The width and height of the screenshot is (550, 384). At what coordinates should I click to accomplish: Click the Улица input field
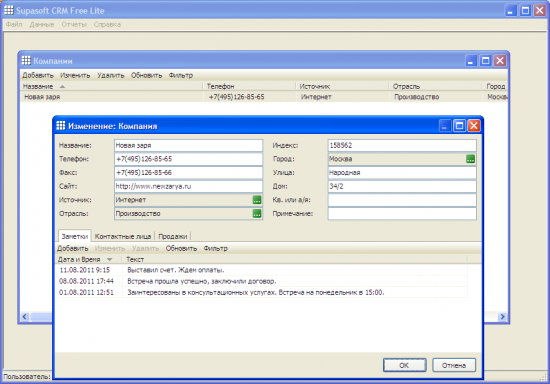click(402, 173)
